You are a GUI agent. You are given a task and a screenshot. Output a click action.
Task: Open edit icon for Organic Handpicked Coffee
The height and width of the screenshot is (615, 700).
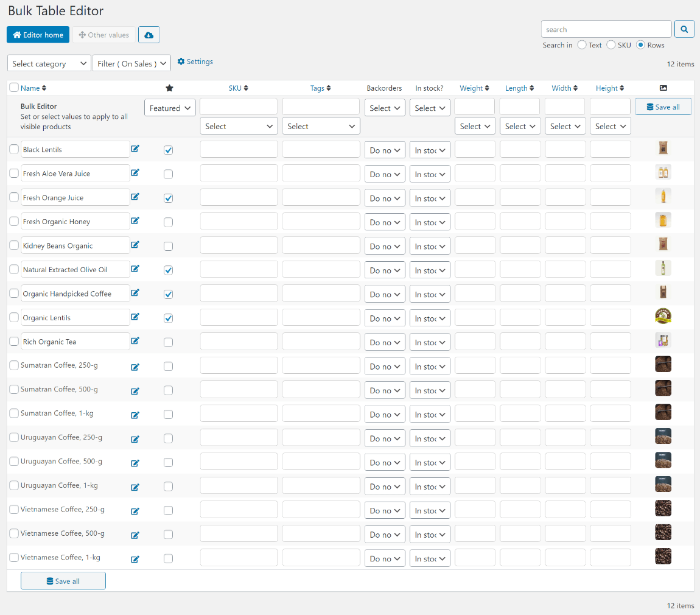click(x=135, y=293)
